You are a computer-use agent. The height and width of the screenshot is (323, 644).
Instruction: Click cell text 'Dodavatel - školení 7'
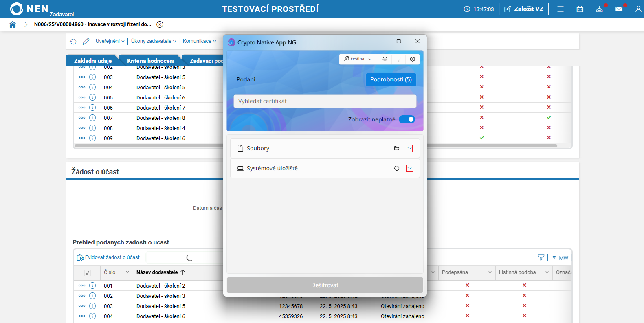pos(161,108)
